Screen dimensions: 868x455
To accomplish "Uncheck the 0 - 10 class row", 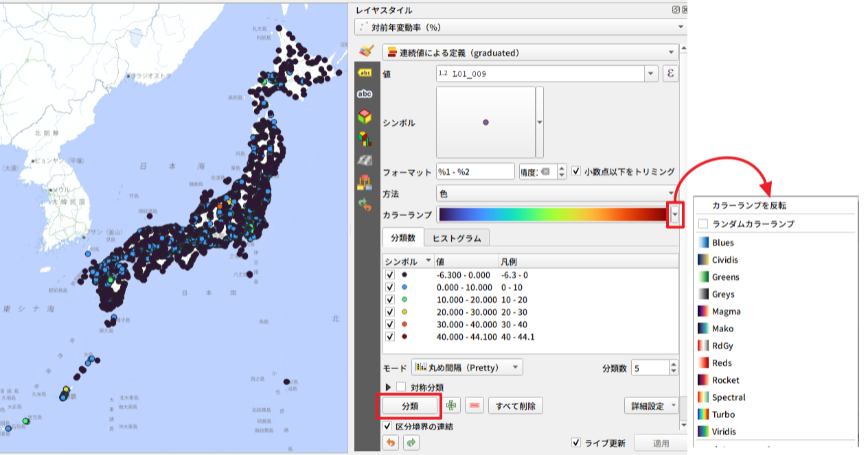I will click(x=390, y=288).
